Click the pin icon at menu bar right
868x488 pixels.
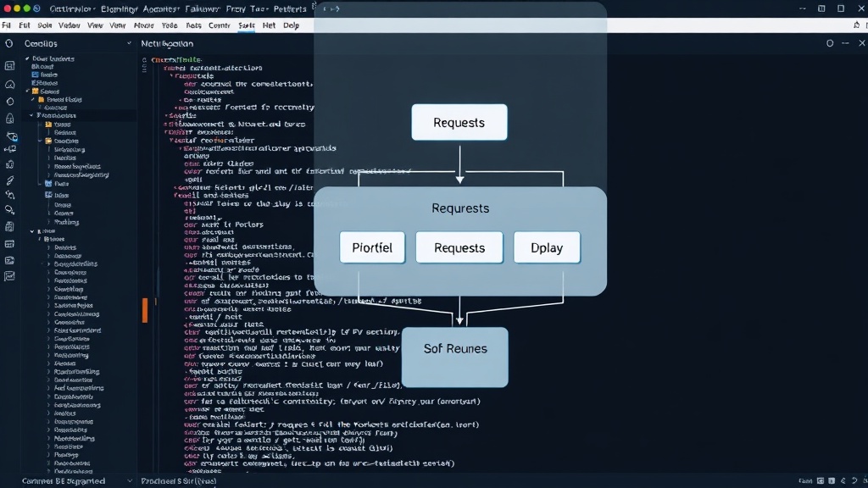pos(856,25)
